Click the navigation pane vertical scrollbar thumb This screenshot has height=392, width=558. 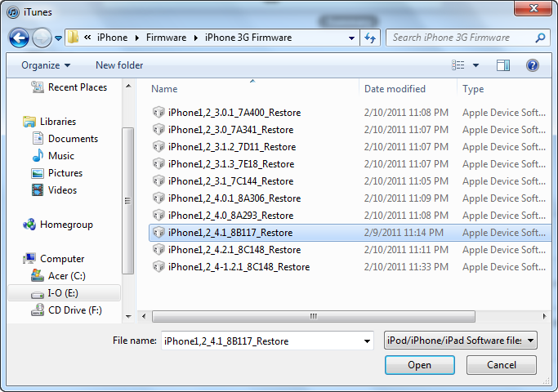(x=128, y=201)
